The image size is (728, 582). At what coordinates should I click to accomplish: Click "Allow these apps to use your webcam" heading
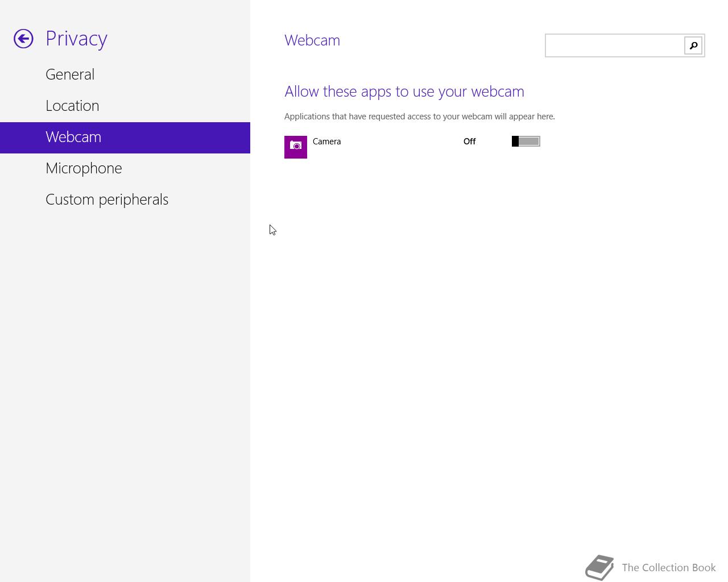(404, 92)
